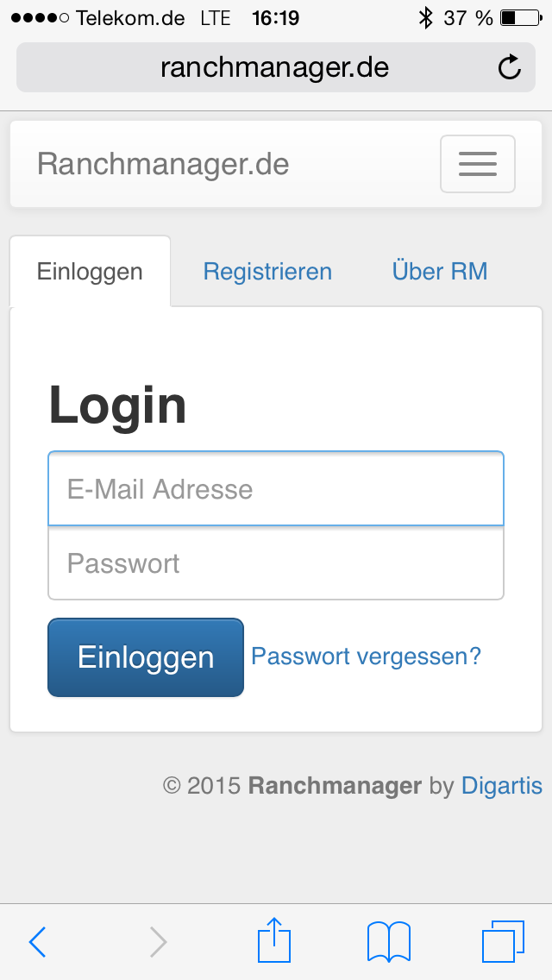Focus the Passwort input field
The height and width of the screenshot is (980, 552).
pyautogui.click(x=276, y=563)
